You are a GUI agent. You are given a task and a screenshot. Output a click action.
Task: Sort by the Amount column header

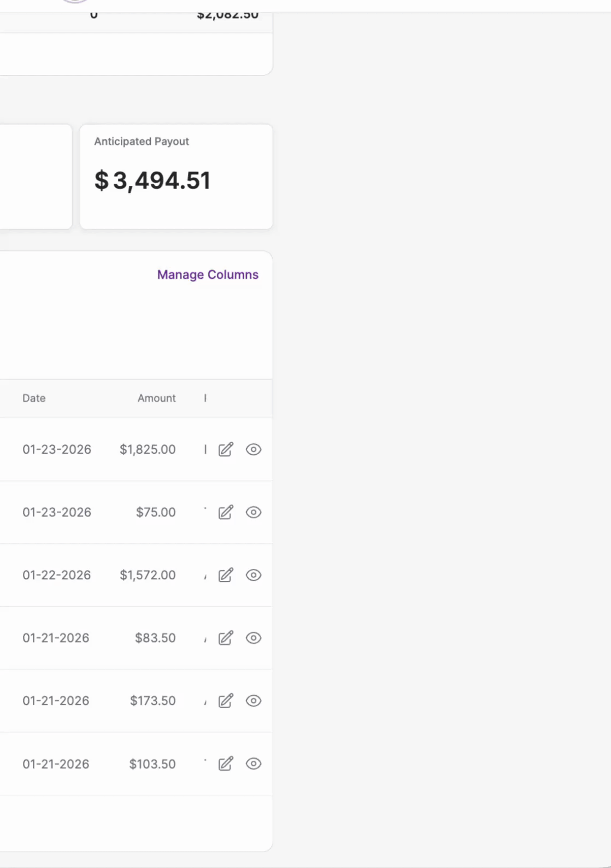[x=156, y=398]
